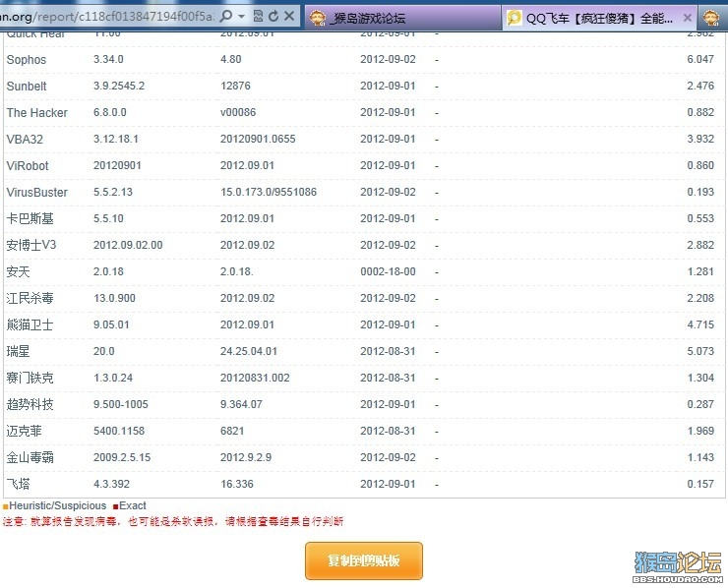This screenshot has width=728, height=588.
Task: Click 赛门铁克 database 20120831.002
Action: pos(255,378)
